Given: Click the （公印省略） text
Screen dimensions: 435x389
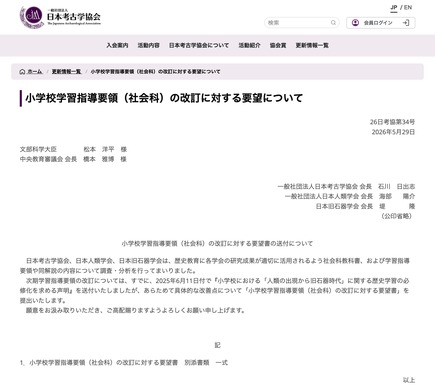Looking at the screenshot, I should point(397,216).
